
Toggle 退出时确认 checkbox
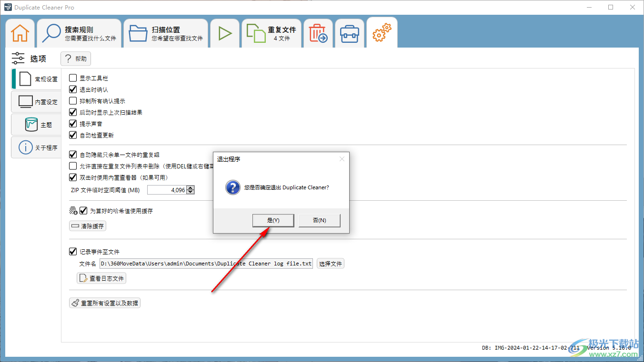tap(73, 89)
